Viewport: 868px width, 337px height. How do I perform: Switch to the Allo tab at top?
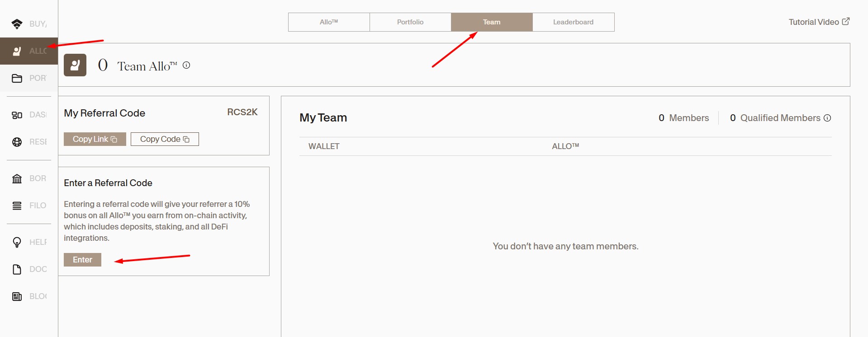(x=329, y=22)
